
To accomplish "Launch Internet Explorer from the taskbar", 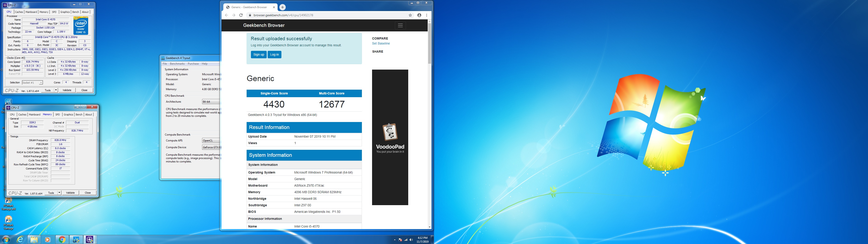I will tap(20, 240).
